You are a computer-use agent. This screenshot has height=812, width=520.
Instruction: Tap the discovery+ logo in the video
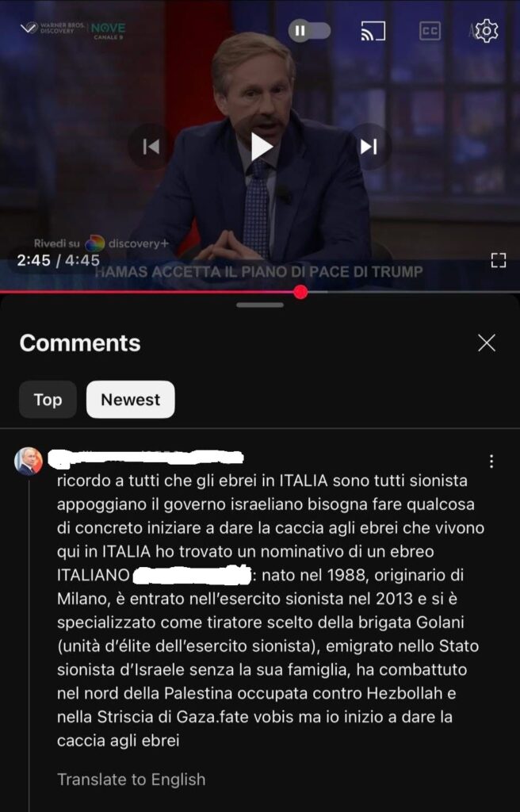tap(127, 243)
